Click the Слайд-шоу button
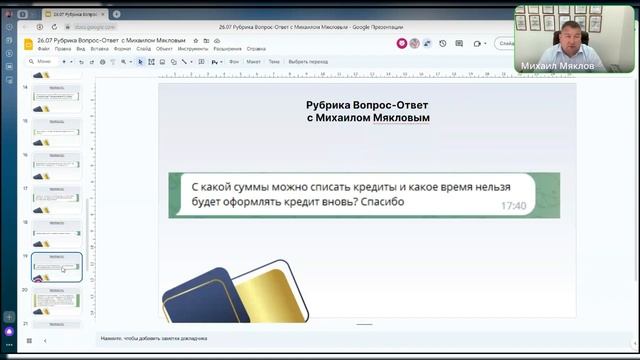Screen dimensions: 640x360 (504, 43)
